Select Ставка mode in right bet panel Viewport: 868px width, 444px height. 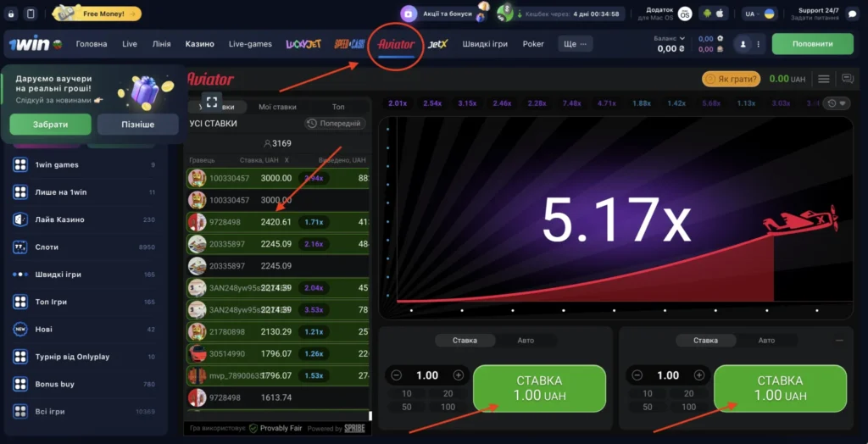705,341
